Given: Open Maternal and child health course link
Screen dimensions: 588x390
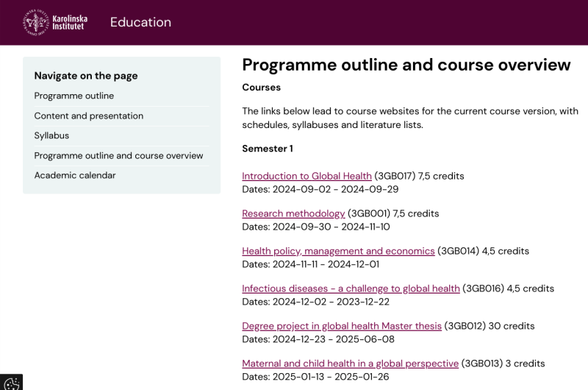Looking at the screenshot, I should pos(351,364).
